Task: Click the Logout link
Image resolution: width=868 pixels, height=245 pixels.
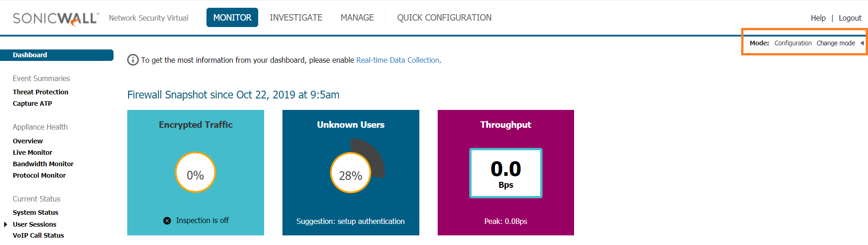Action: pyautogui.click(x=850, y=18)
